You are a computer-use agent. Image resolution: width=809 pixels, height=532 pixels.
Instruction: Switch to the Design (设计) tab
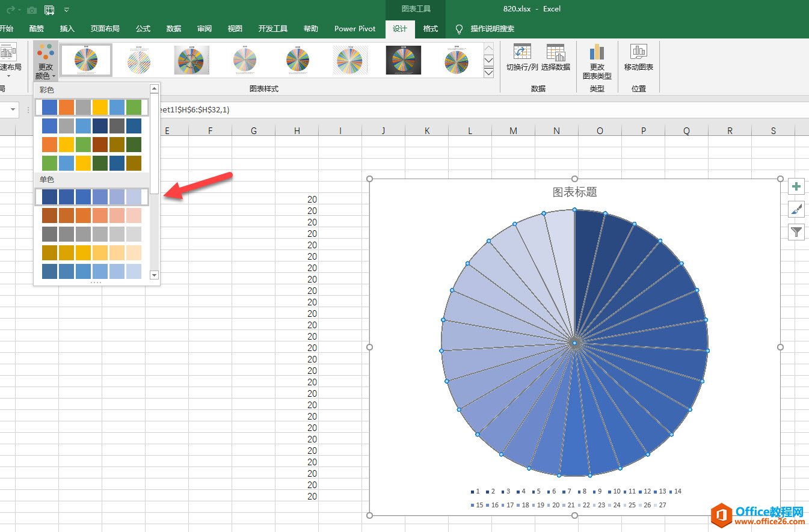400,29
